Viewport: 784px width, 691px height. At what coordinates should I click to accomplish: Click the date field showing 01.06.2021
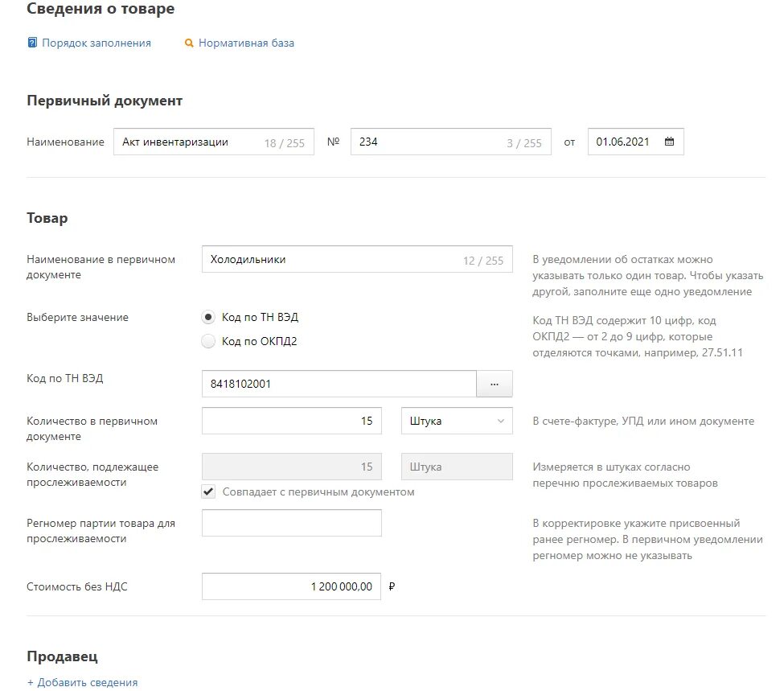coord(635,142)
